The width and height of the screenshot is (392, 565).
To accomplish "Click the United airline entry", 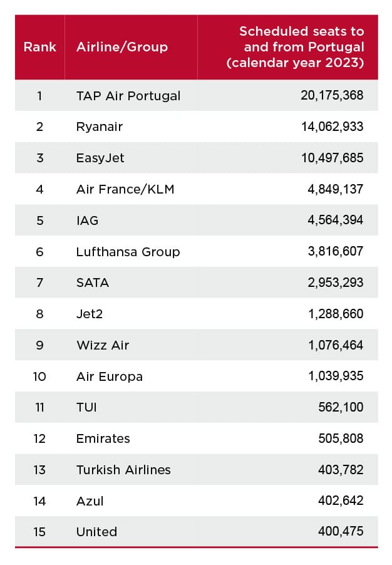I will (96, 532).
